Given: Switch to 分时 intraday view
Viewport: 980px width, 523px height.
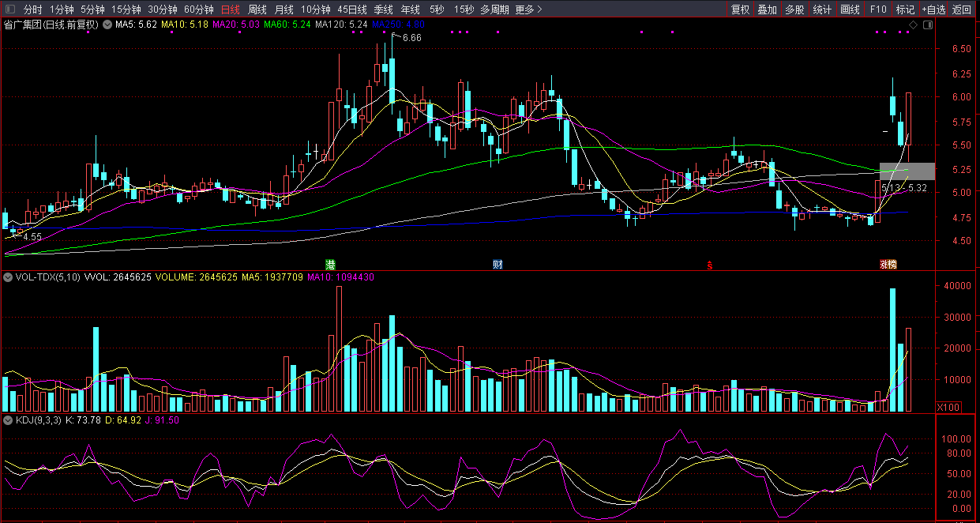Looking at the screenshot, I should click(32, 9).
